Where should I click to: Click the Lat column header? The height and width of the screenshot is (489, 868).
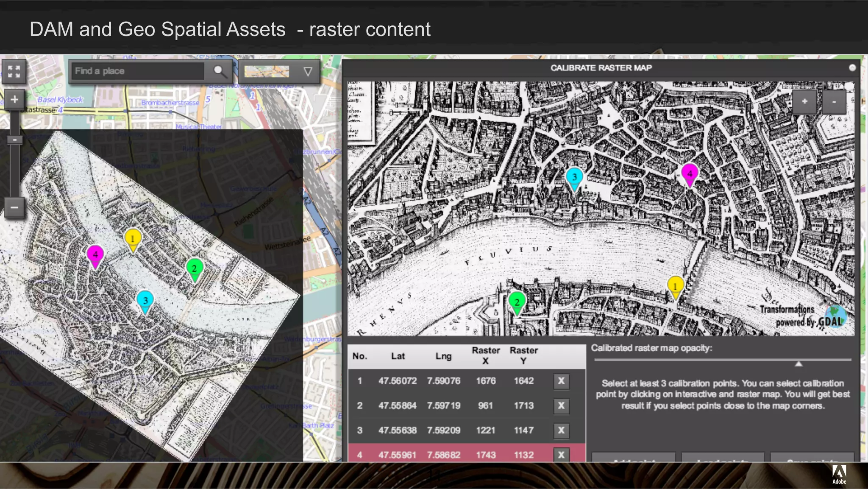pos(398,356)
